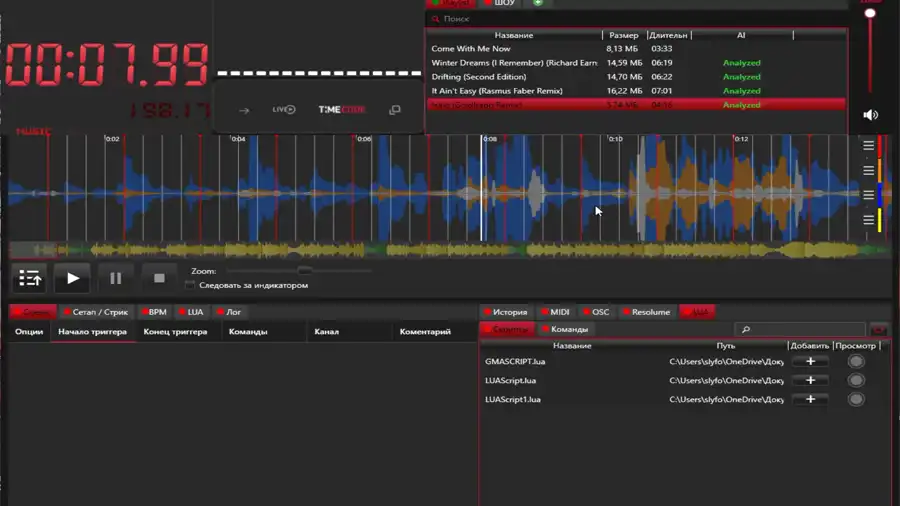Click the "Название" column header in playlist

tap(514, 35)
